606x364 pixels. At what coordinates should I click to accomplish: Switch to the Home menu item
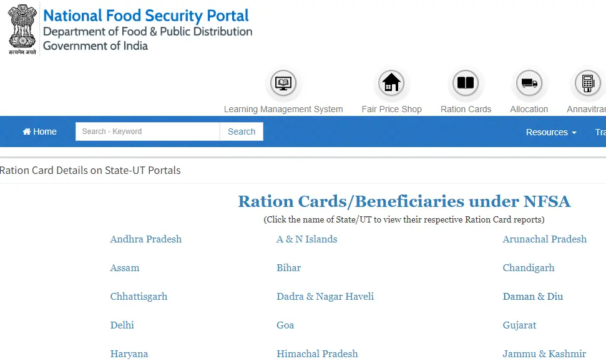pos(39,132)
